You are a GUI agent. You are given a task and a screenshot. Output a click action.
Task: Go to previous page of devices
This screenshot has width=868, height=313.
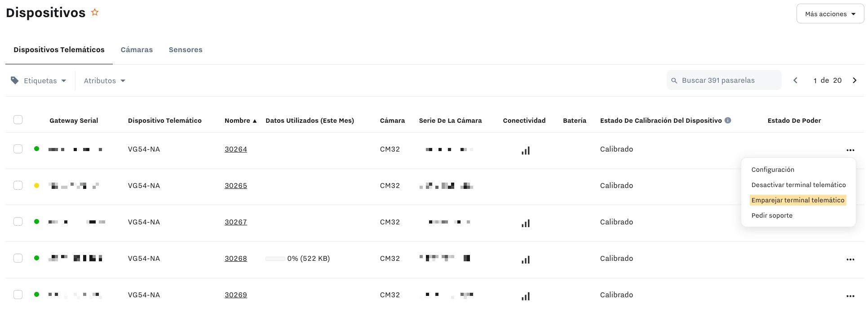[x=795, y=80]
